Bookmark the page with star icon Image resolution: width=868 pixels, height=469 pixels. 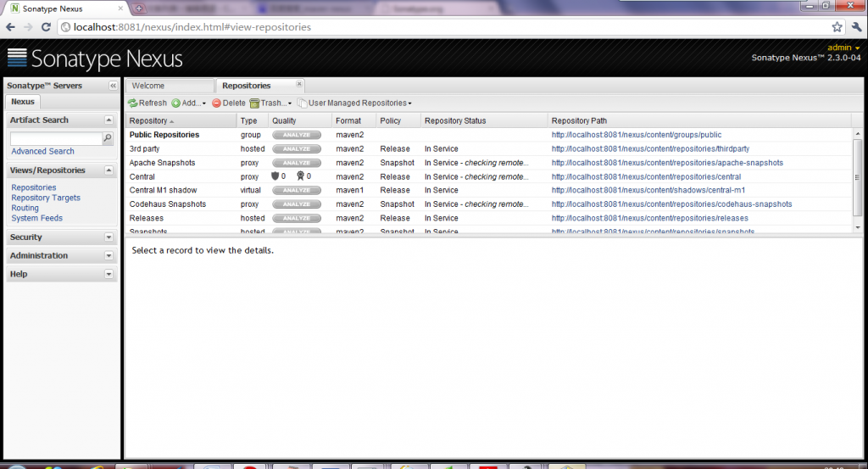(x=837, y=27)
